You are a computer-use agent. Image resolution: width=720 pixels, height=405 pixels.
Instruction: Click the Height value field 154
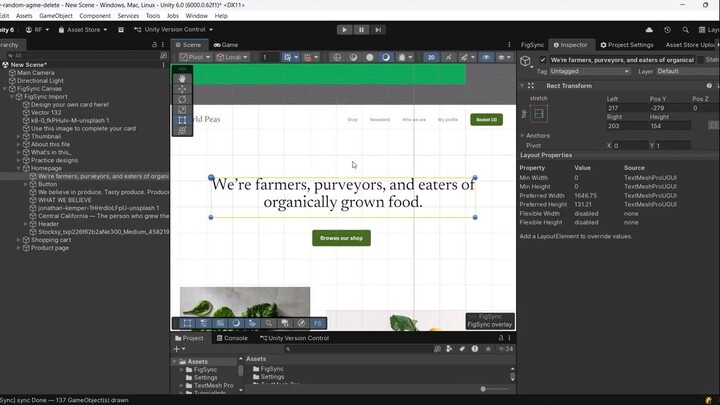pyautogui.click(x=669, y=126)
